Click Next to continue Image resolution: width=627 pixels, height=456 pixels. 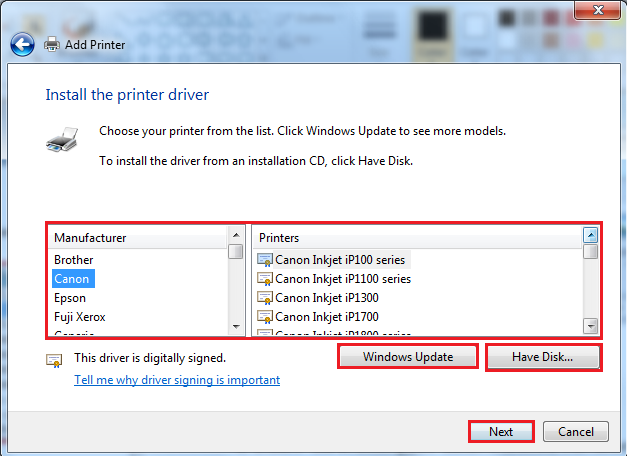[x=501, y=432]
